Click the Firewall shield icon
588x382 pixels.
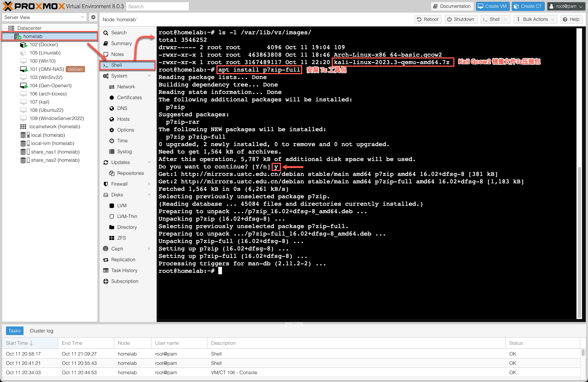click(x=106, y=184)
